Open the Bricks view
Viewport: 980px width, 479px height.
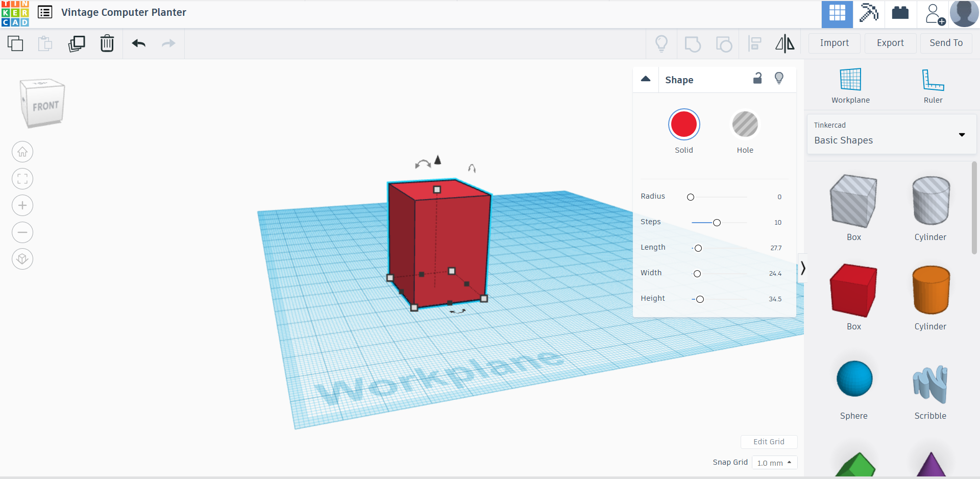[x=900, y=13]
